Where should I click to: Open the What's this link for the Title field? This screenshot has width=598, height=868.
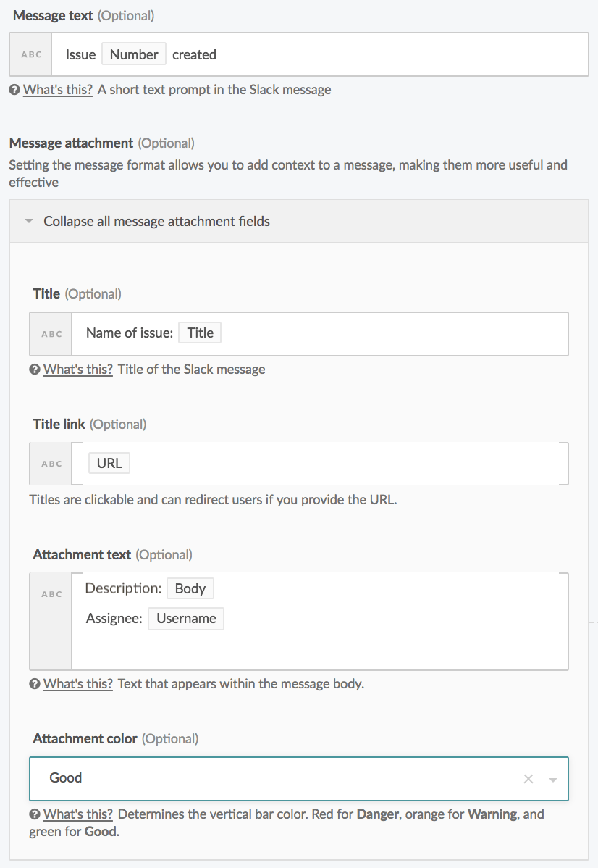click(x=77, y=369)
